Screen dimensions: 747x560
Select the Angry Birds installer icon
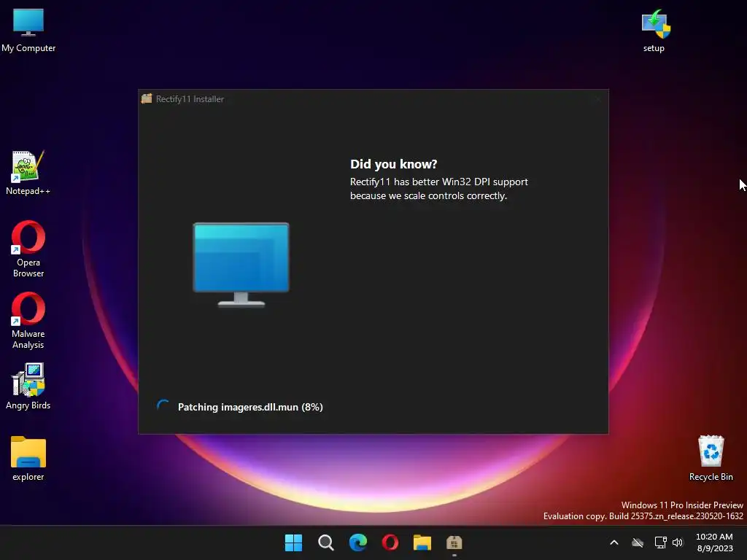[x=28, y=386]
